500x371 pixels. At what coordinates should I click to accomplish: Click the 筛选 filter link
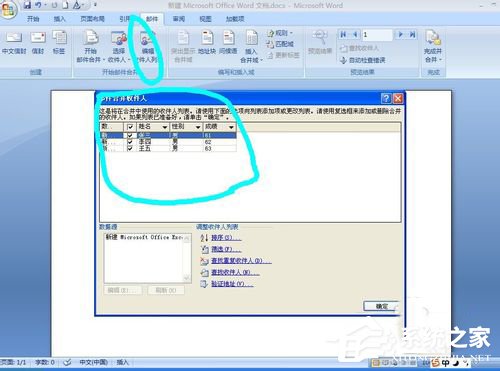pyautogui.click(x=226, y=249)
